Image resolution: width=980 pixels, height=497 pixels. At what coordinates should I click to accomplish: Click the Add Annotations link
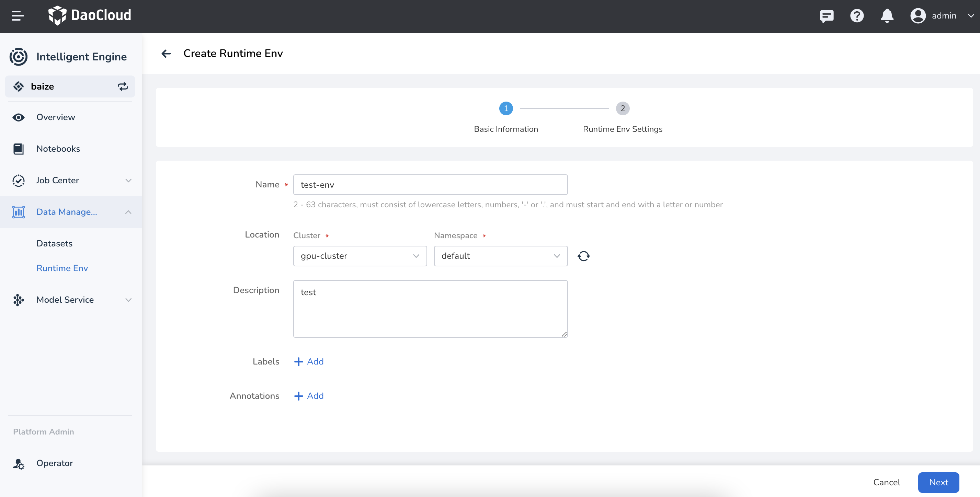pyautogui.click(x=309, y=395)
